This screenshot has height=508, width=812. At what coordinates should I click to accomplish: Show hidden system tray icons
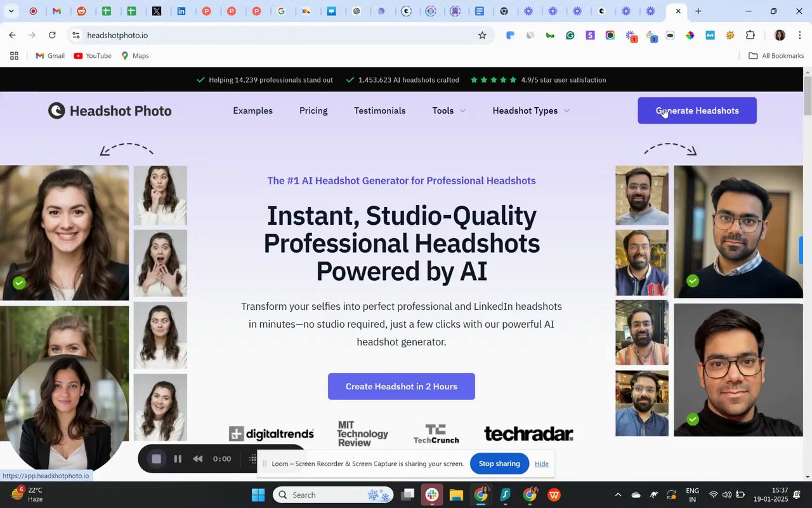pos(618,495)
